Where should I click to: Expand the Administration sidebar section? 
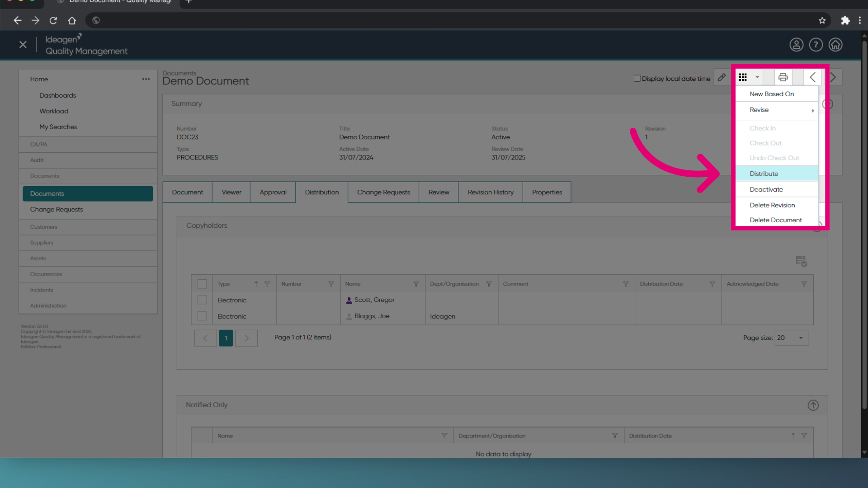88,306
